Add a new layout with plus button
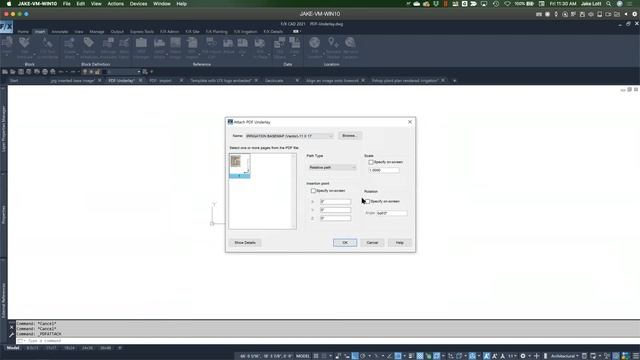This screenshot has height=360, width=640. coord(120,348)
